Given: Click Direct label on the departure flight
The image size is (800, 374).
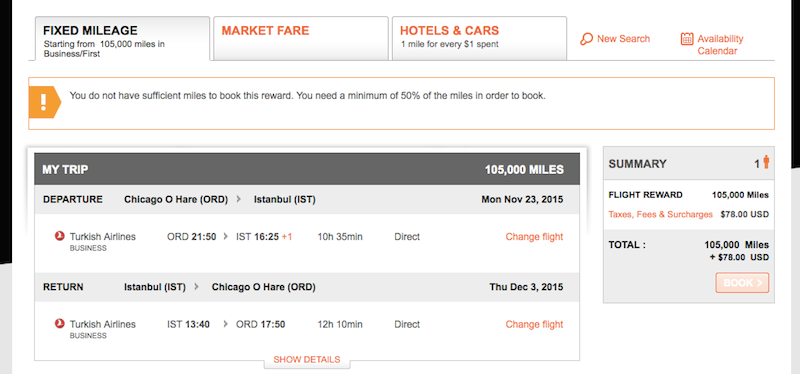Looking at the screenshot, I should (x=407, y=237).
